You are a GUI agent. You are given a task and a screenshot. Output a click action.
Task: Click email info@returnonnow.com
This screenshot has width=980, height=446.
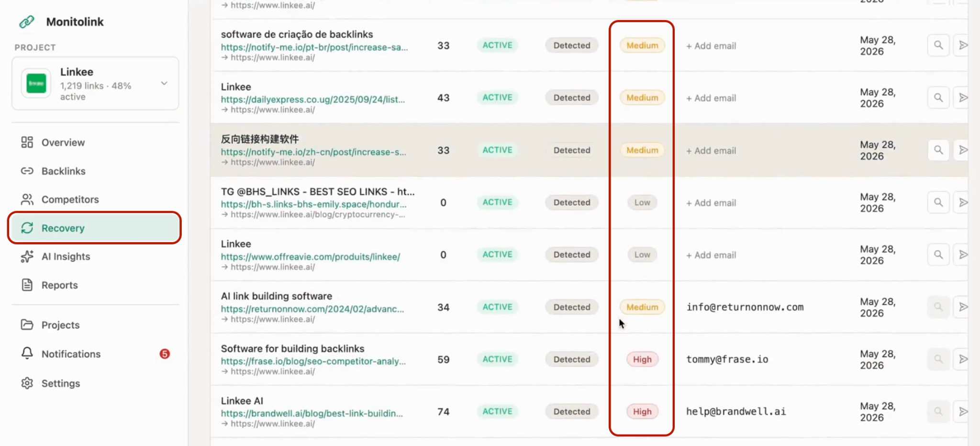point(745,307)
